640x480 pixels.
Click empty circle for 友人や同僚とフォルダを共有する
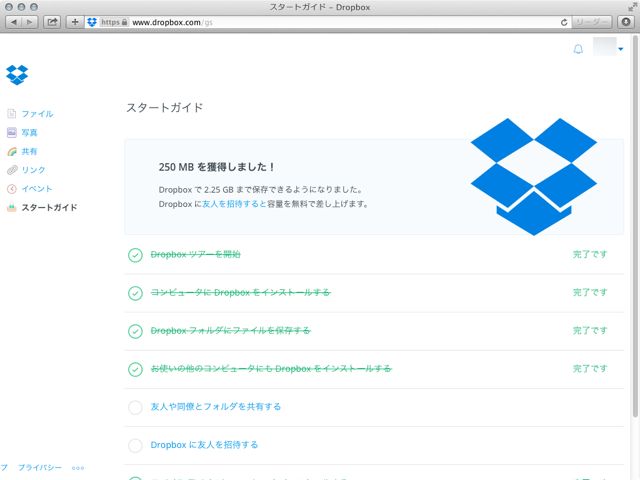pos(135,407)
